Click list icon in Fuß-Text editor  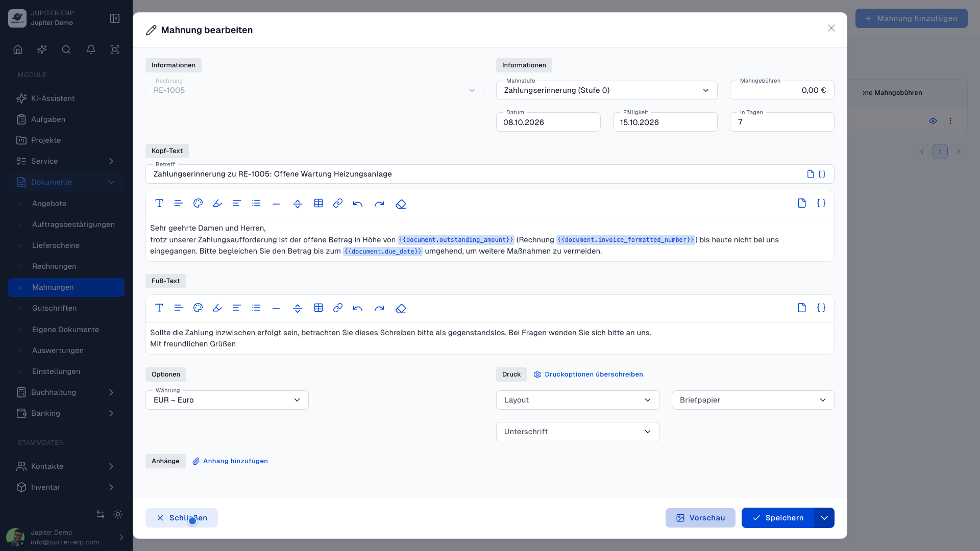point(256,308)
